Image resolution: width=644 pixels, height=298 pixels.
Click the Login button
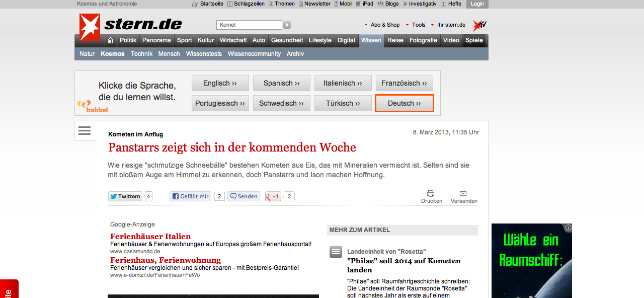[477, 4]
